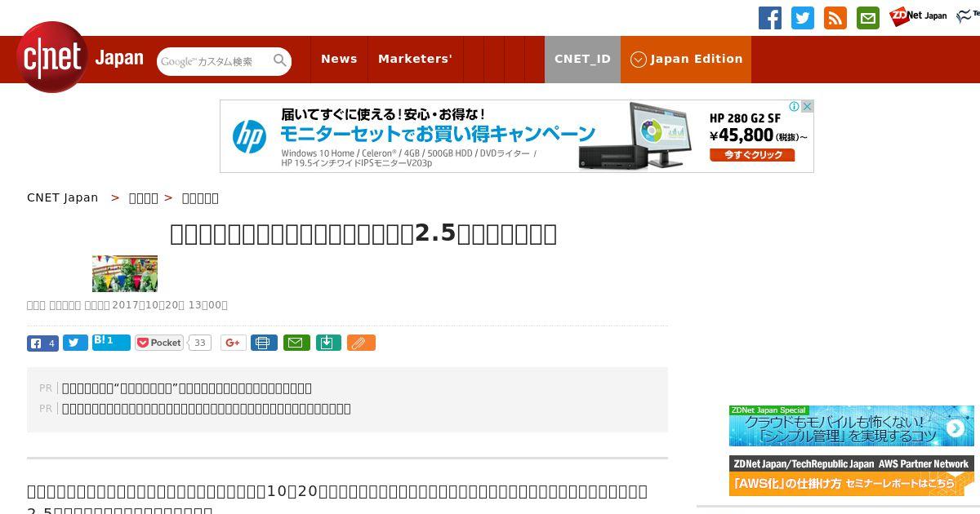Open the ZDNet Japan Special cloud banner

(x=851, y=426)
